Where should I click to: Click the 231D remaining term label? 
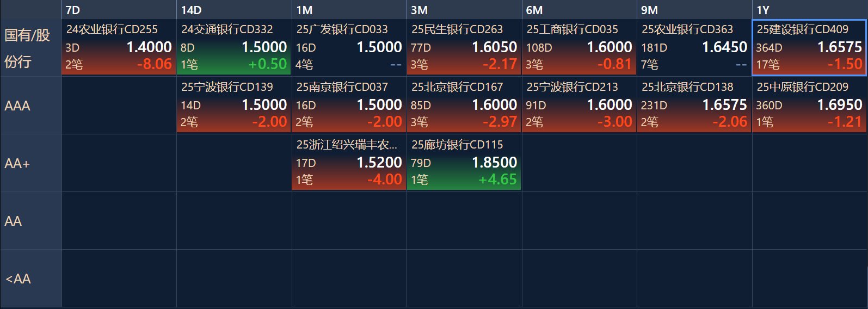pos(654,106)
